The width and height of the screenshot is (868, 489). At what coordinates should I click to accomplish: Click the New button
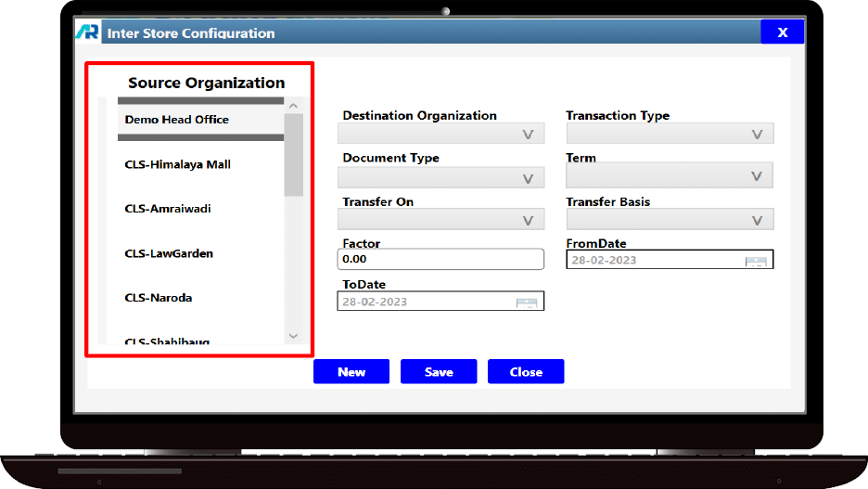[351, 372]
